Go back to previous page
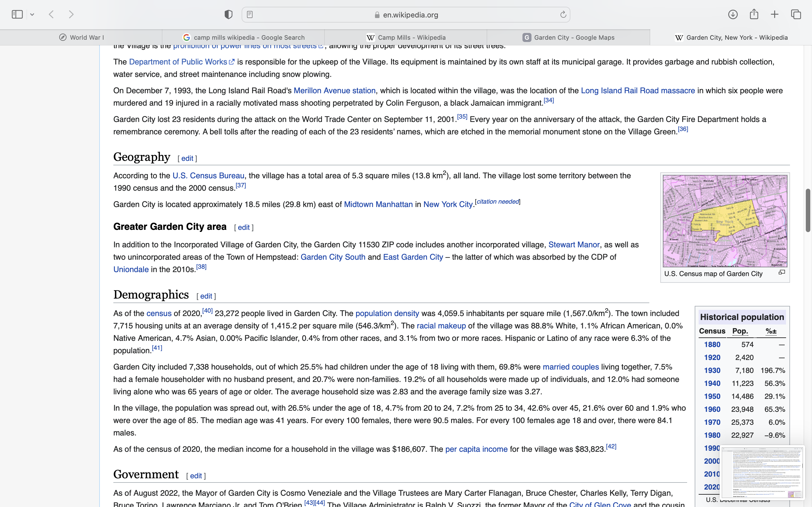 click(x=51, y=14)
